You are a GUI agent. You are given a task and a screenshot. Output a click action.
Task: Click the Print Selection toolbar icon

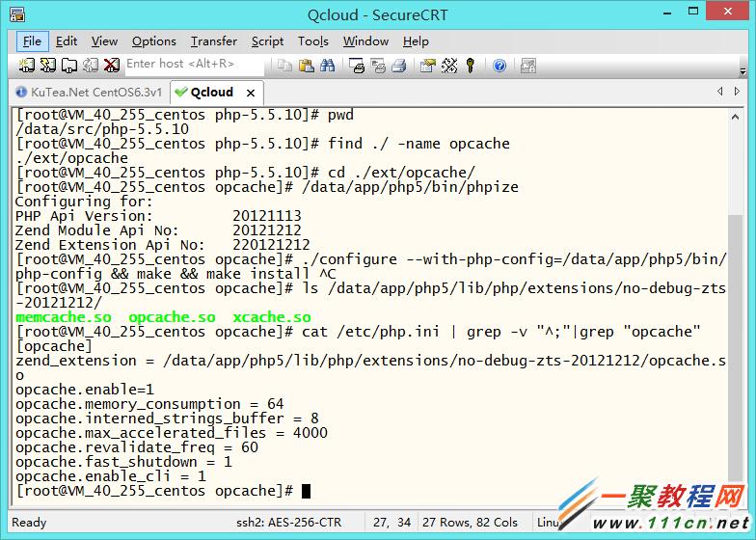(378, 66)
